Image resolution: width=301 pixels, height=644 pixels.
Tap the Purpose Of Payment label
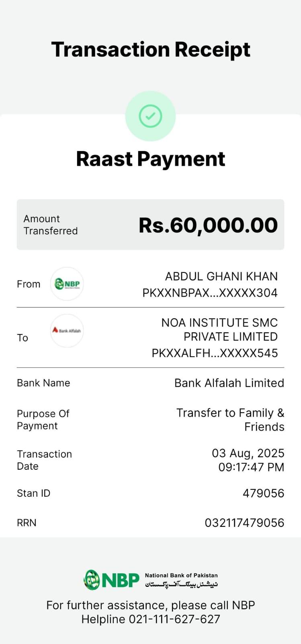click(x=43, y=419)
